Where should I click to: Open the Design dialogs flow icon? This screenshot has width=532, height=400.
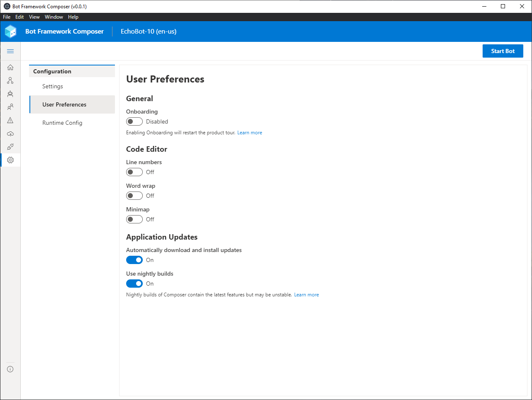[10, 80]
